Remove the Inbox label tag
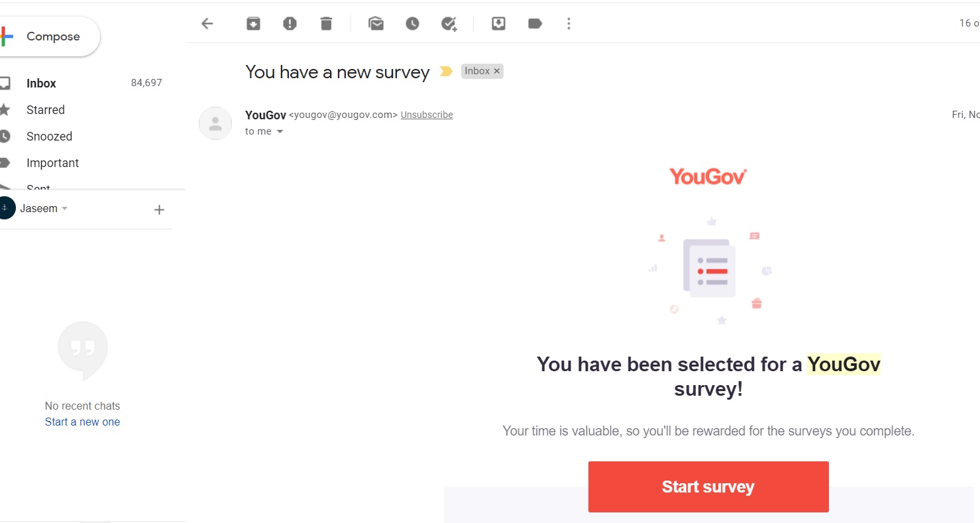This screenshot has height=523, width=980. (x=497, y=72)
